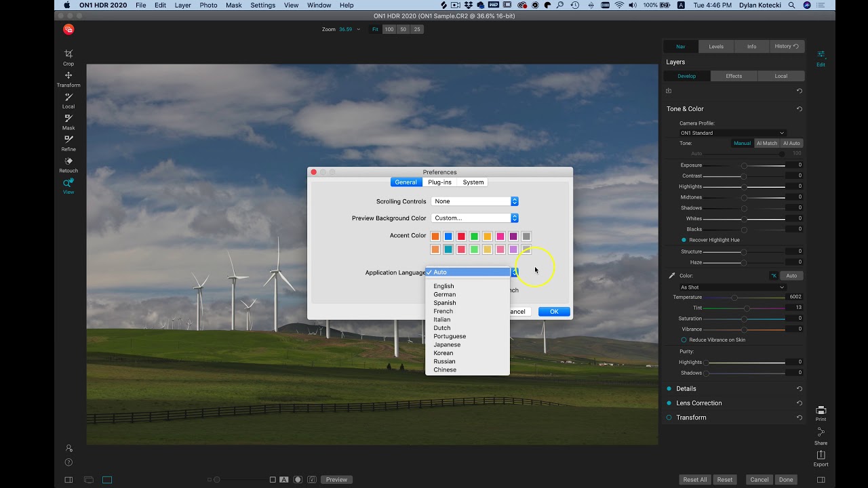
Task: Reset the Details pane
Action: click(800, 388)
